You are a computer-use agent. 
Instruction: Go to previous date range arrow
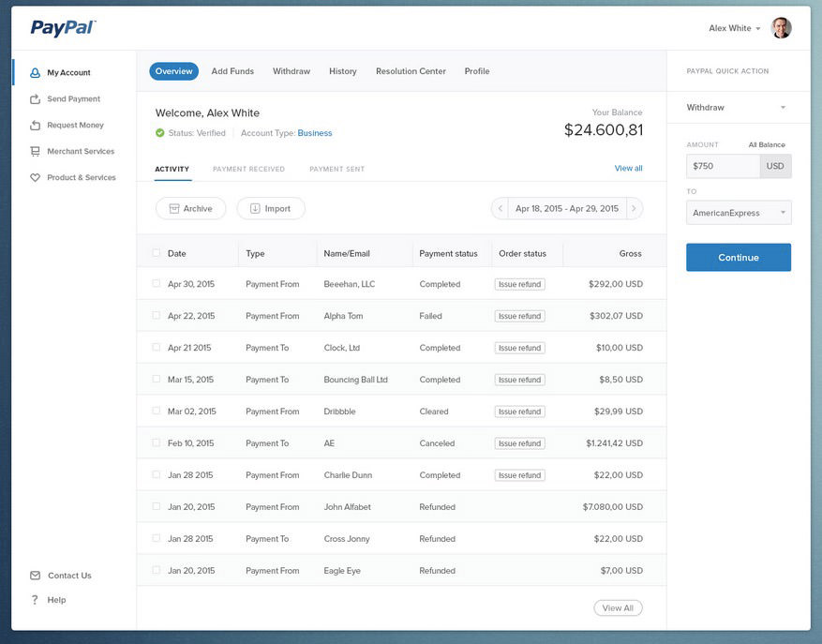click(501, 209)
